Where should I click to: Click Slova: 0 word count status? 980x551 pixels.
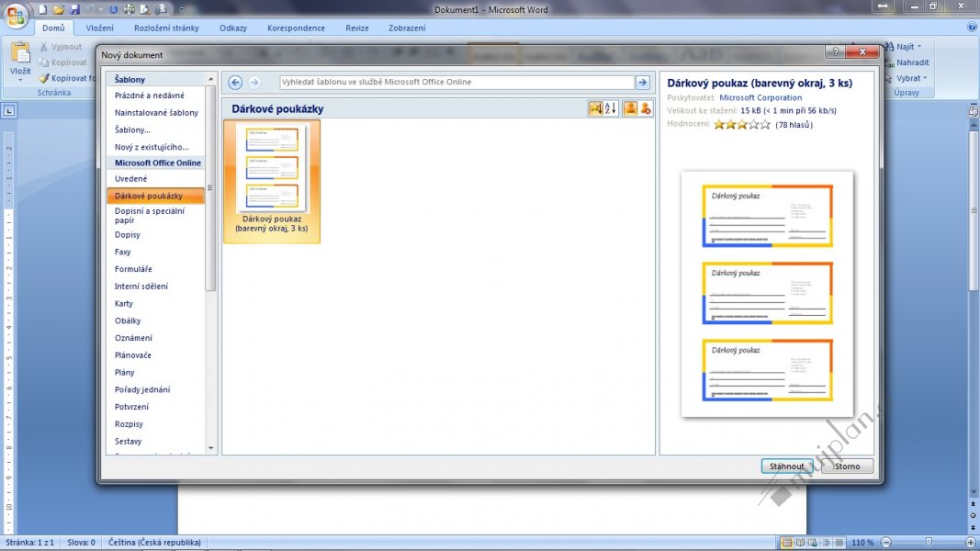[x=81, y=542]
